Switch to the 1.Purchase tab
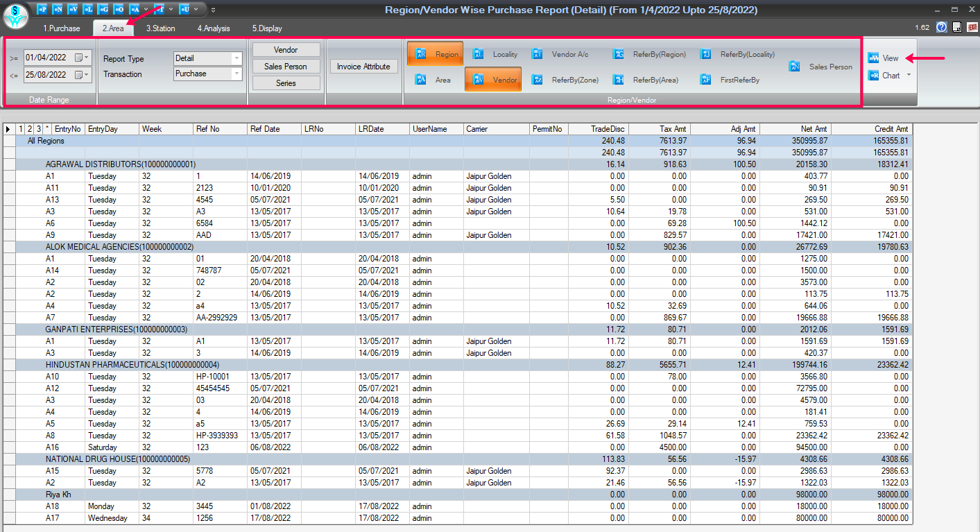Viewport: 980px width, 532px height. coord(62,28)
